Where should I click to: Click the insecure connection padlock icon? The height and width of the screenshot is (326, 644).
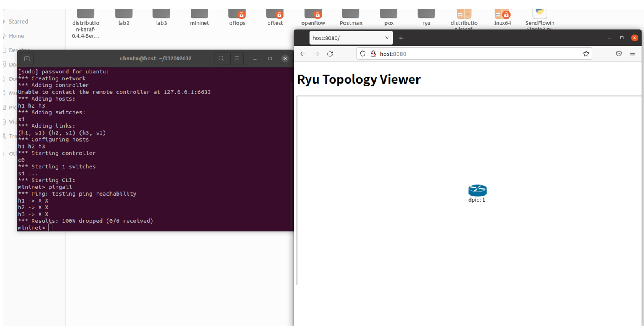pos(373,54)
